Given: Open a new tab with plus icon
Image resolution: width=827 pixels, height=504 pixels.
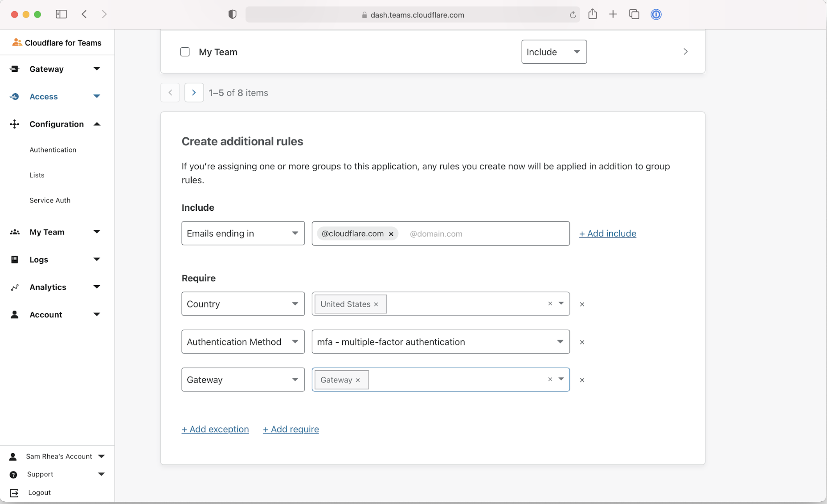Looking at the screenshot, I should tap(613, 14).
